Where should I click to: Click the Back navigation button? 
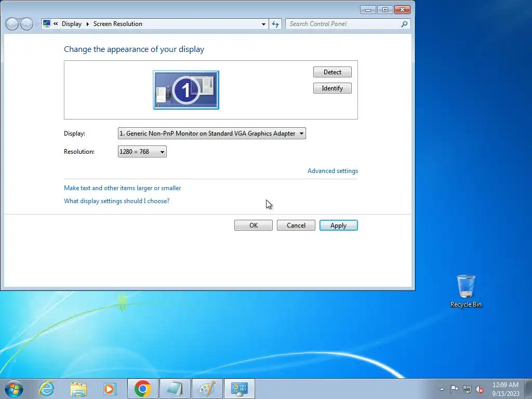12,24
